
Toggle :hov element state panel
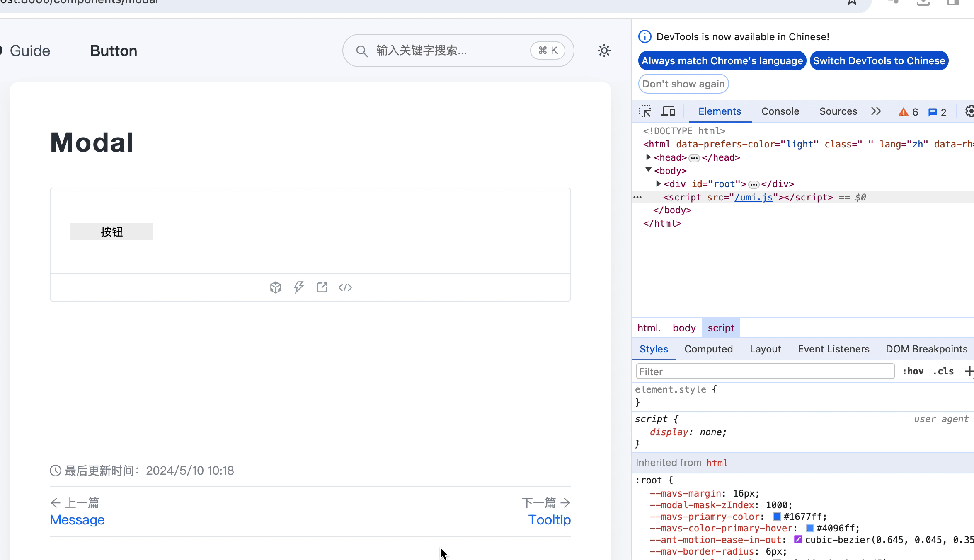click(913, 372)
